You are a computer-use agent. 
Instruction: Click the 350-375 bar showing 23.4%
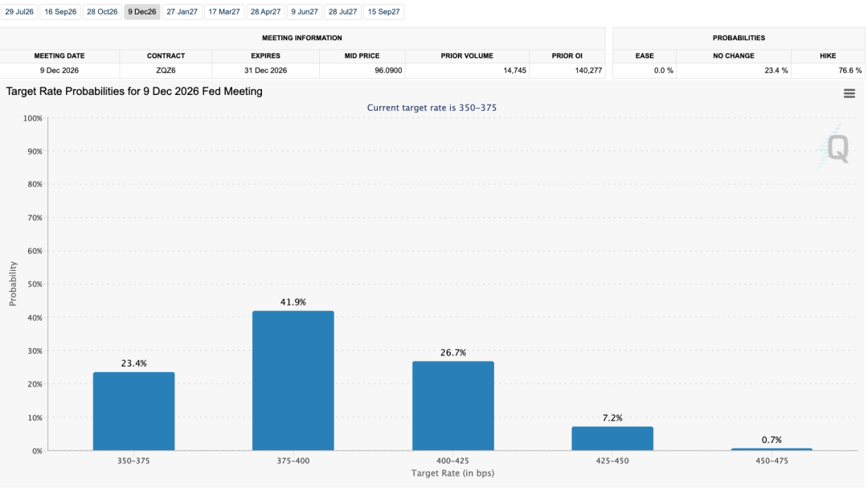pyautogui.click(x=134, y=411)
